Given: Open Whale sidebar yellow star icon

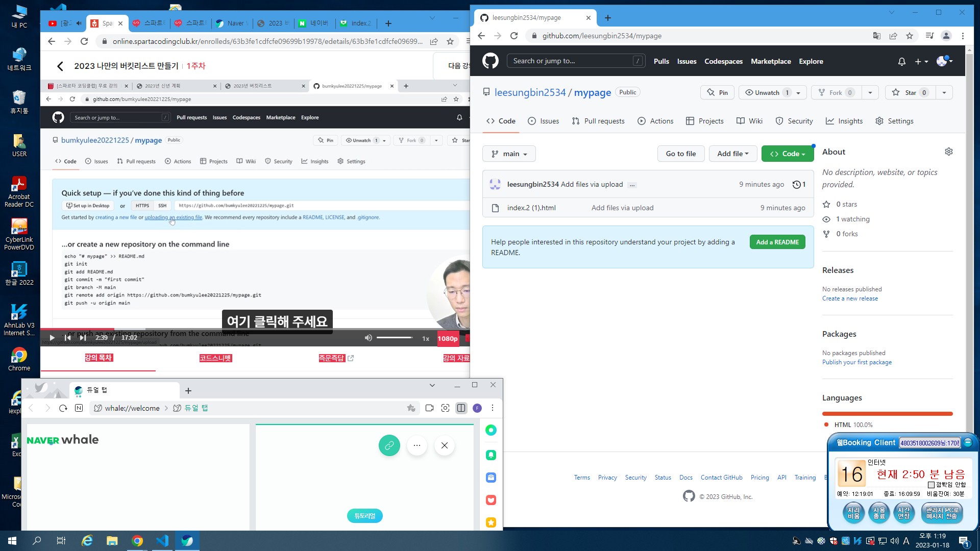Looking at the screenshot, I should [491, 522].
